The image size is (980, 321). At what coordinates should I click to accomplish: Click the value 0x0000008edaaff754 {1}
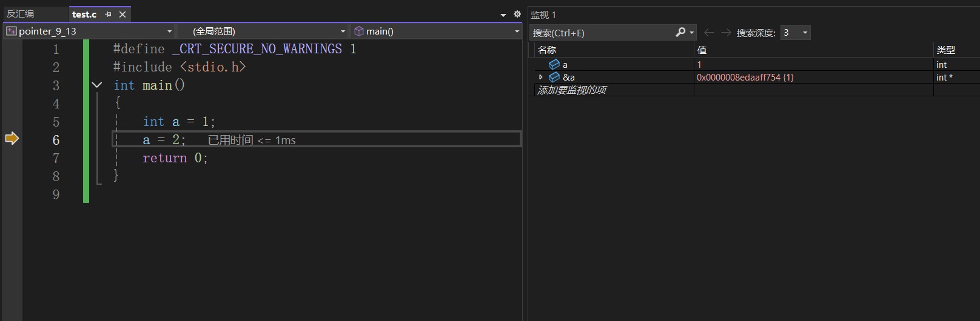tap(745, 77)
